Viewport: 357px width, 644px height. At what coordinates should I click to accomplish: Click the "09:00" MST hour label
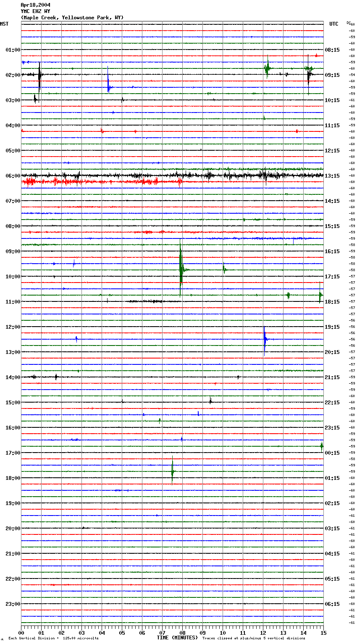point(13,251)
